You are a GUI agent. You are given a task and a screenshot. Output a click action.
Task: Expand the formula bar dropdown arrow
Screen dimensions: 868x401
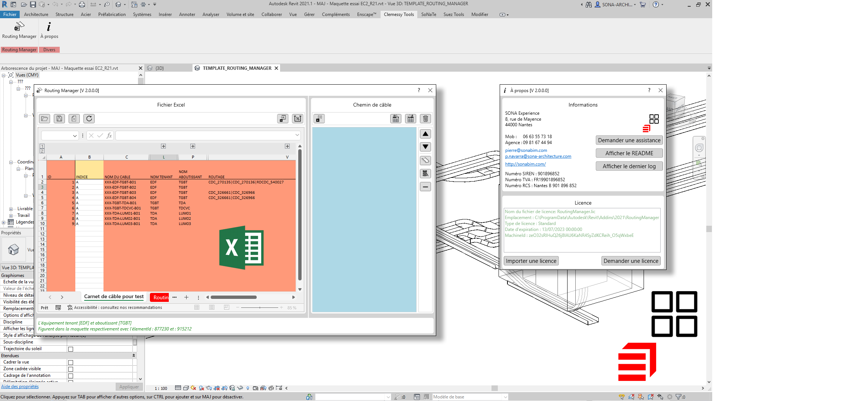click(297, 135)
